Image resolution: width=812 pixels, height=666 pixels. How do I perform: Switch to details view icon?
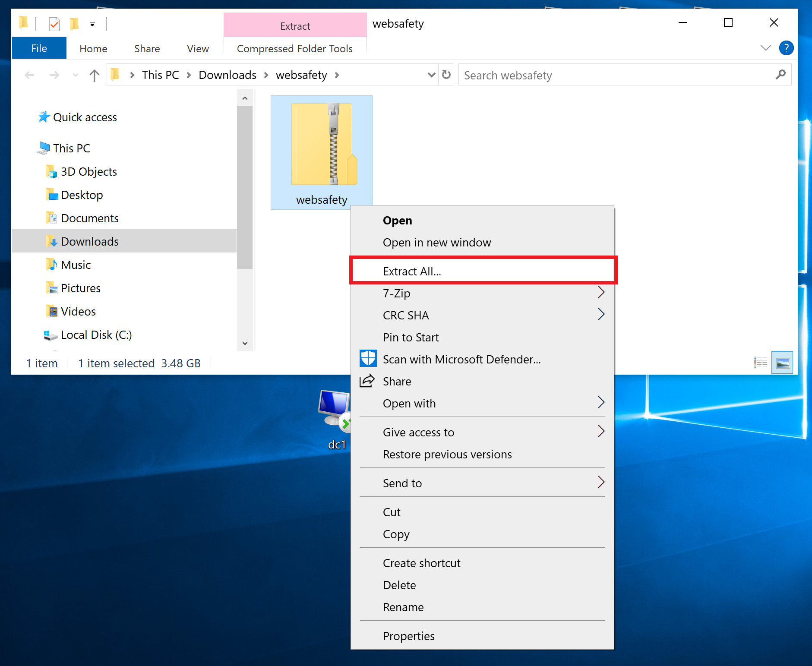pyautogui.click(x=760, y=363)
